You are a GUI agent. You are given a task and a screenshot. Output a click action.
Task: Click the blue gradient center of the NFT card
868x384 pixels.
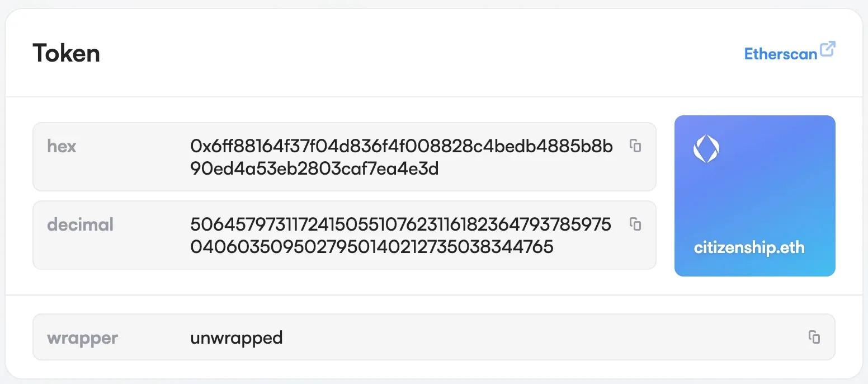pos(755,196)
